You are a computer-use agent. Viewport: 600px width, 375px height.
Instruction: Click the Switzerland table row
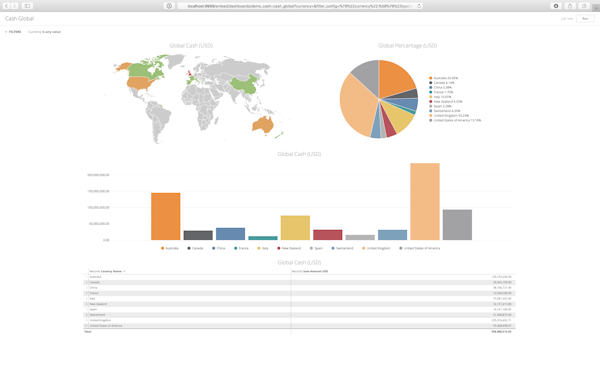point(300,315)
